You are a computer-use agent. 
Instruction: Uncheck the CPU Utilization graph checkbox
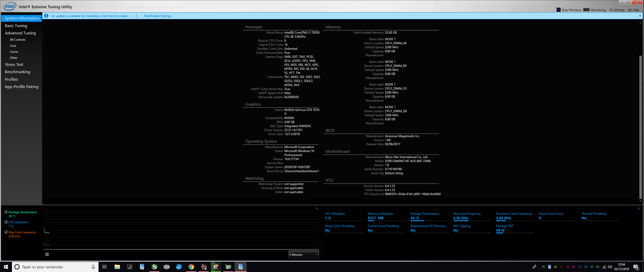[x=6, y=222]
